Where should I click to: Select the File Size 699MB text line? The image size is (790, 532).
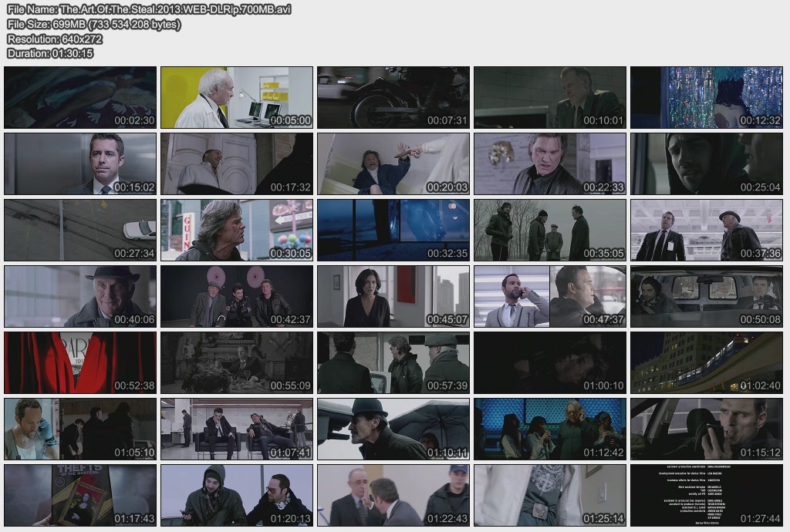[x=94, y=24]
